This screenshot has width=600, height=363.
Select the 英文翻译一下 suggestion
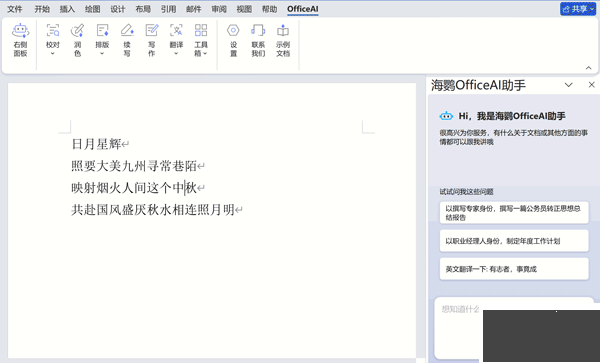pyautogui.click(x=514, y=269)
